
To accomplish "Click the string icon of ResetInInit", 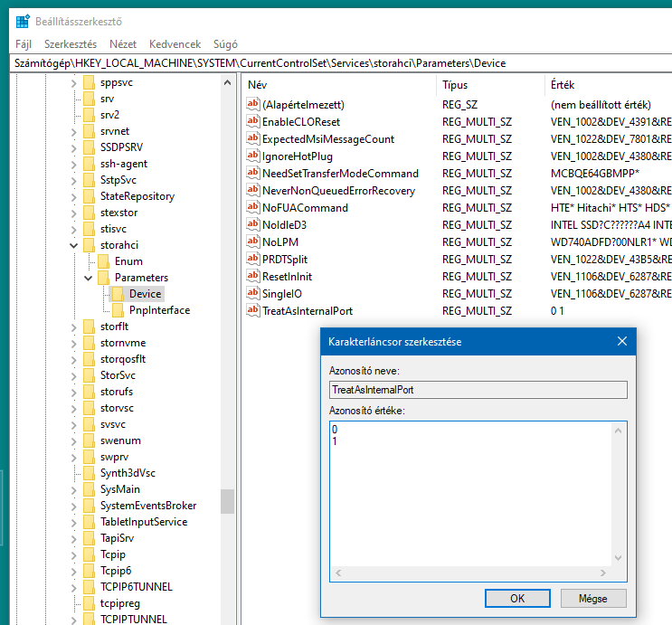I will [x=253, y=276].
